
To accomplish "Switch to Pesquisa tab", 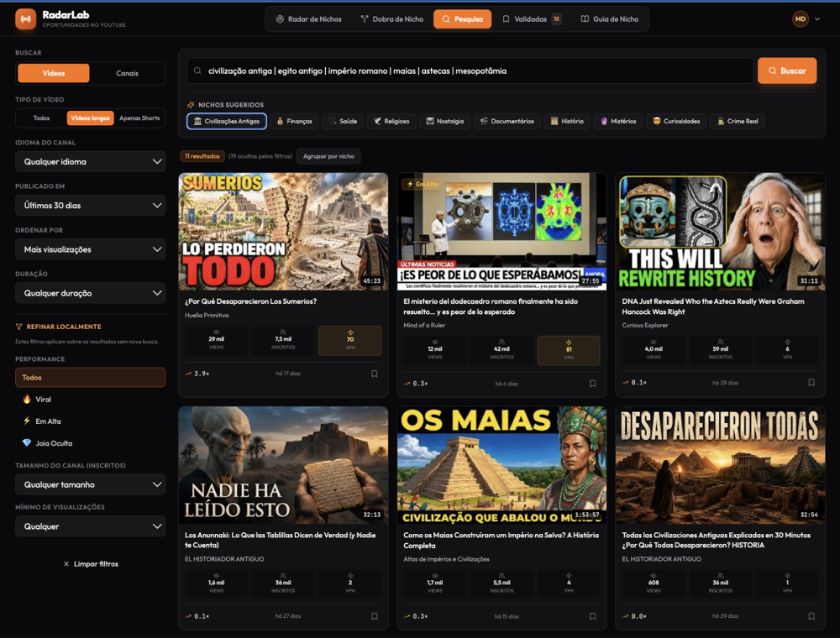I will coord(462,18).
